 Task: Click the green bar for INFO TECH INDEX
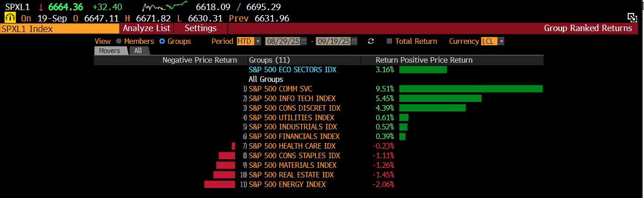(x=440, y=98)
